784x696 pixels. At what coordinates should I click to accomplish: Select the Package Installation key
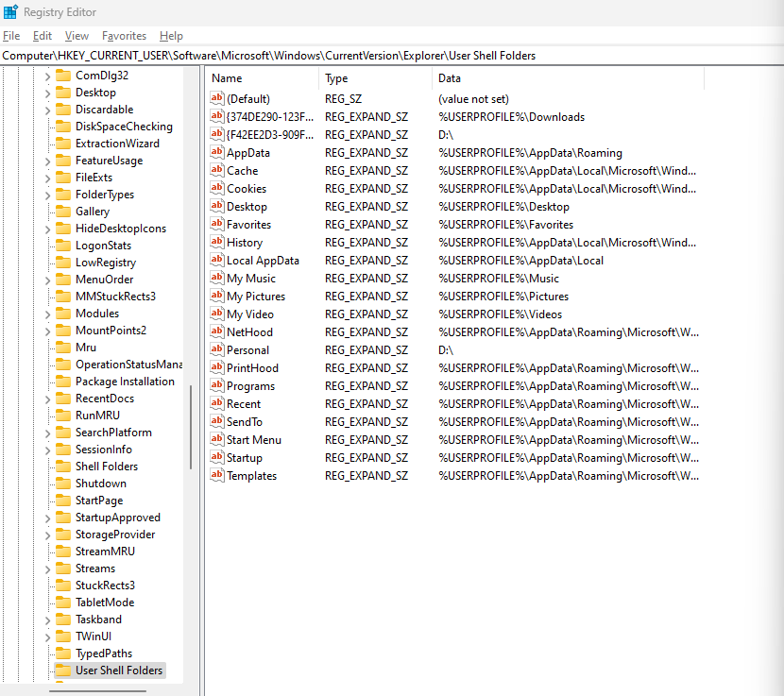point(125,382)
